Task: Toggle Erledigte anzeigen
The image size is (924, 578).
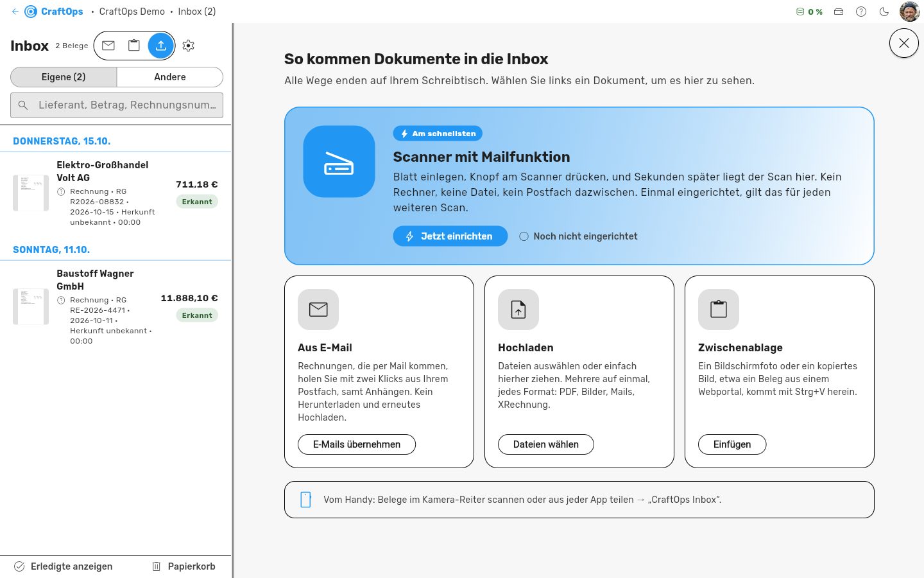Action: 64,566
